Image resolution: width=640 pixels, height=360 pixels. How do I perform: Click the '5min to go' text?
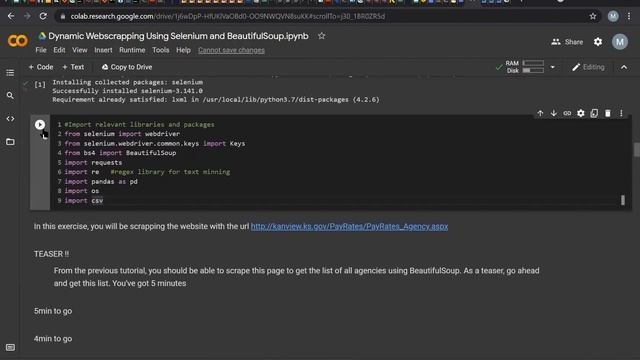click(53, 311)
